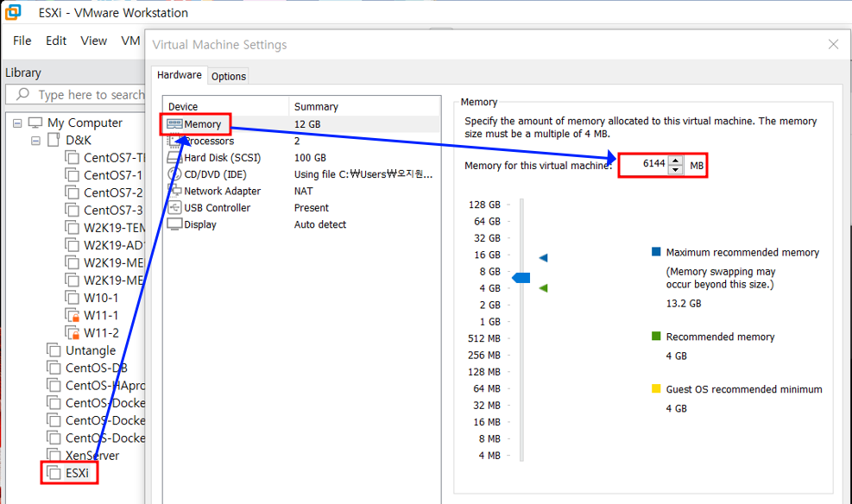
Task: Click the Device column header
Action: [226, 106]
